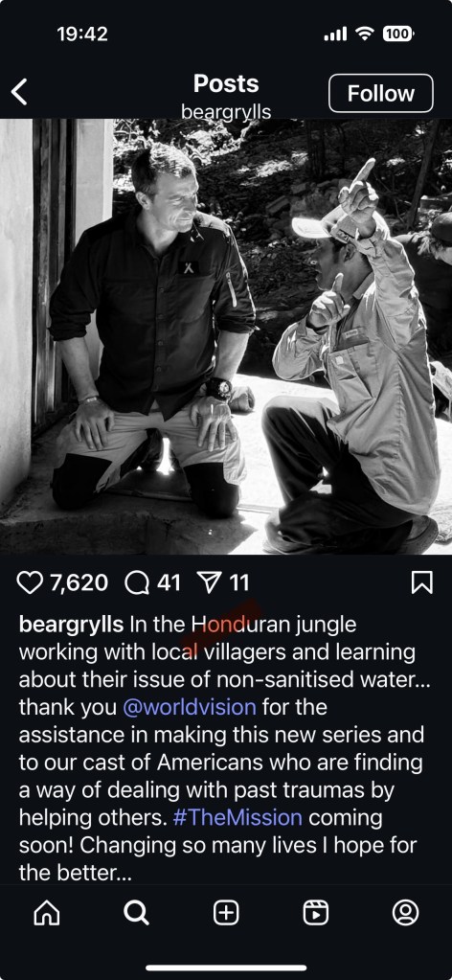Tap the 11 shares count

coord(238,583)
